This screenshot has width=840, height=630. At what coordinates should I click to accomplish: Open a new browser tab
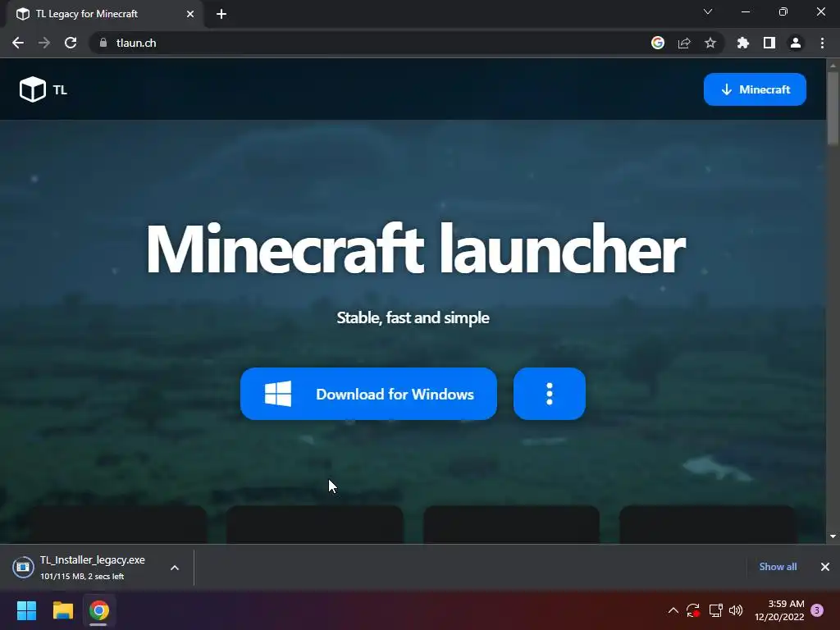221,14
